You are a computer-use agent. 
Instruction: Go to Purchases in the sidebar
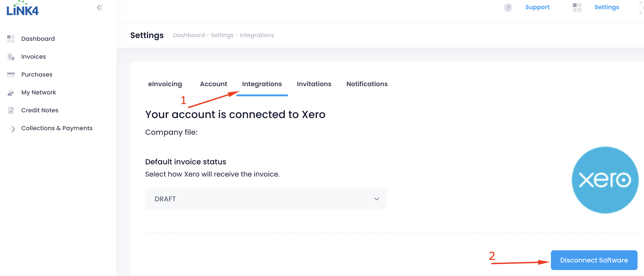(37, 75)
